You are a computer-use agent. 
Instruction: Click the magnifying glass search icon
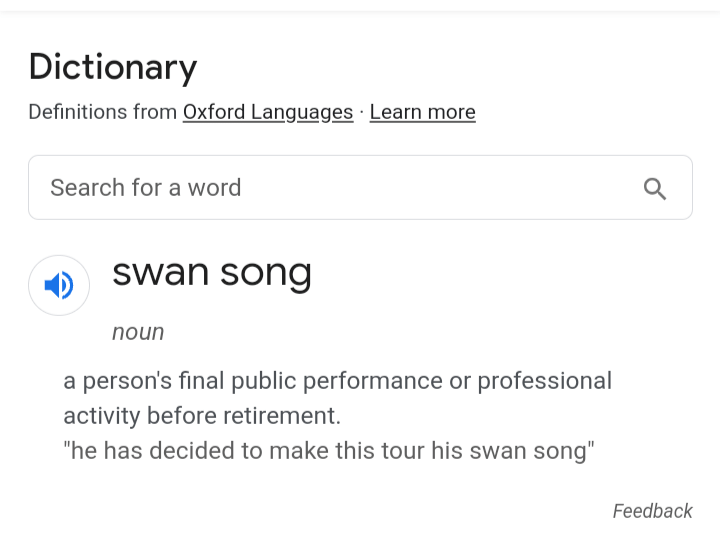[x=655, y=188]
